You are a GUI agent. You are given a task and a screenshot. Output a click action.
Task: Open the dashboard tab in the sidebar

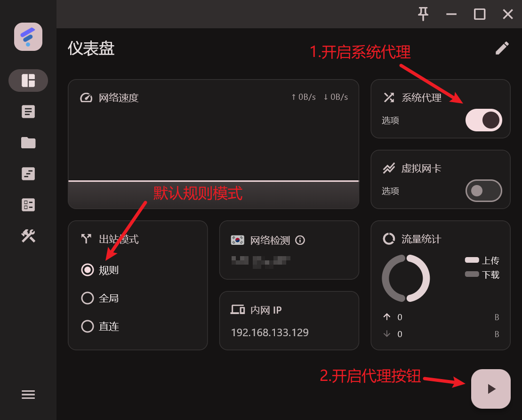tap(28, 81)
